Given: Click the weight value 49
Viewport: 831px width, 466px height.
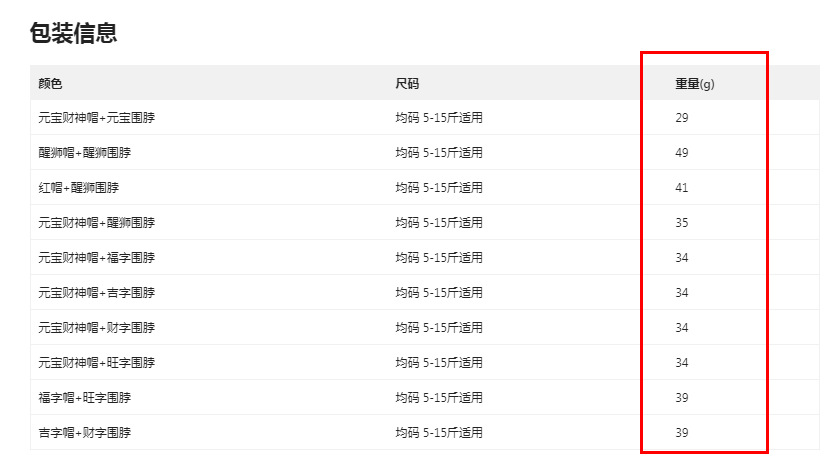Looking at the screenshot, I should (682, 153).
